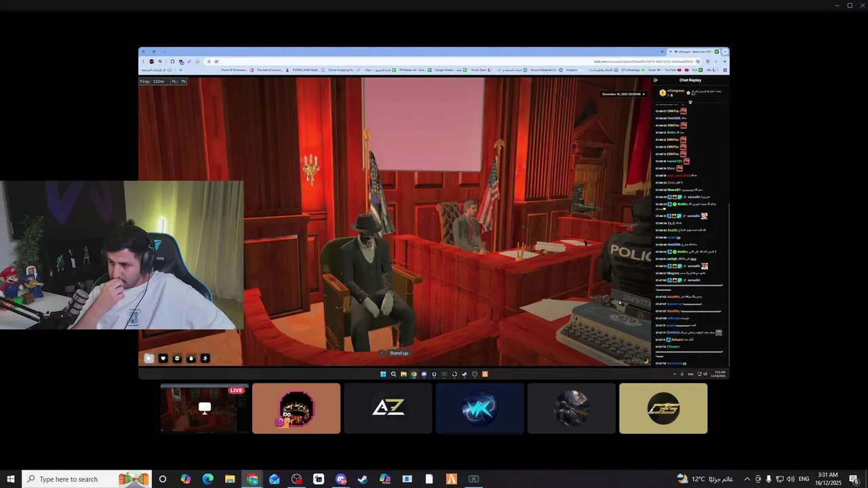Reload the Kick page in the stream
The height and width of the screenshot is (488, 868).
708,61
